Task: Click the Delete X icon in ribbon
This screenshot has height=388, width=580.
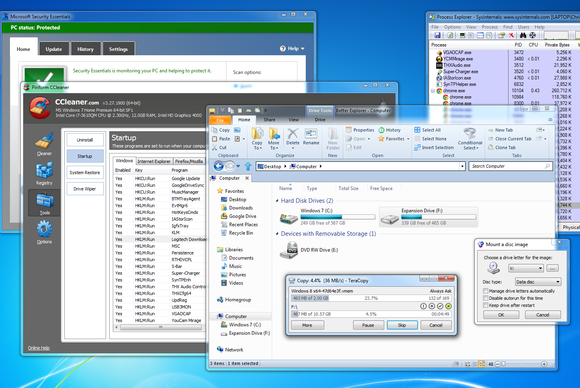Action: pos(293,134)
